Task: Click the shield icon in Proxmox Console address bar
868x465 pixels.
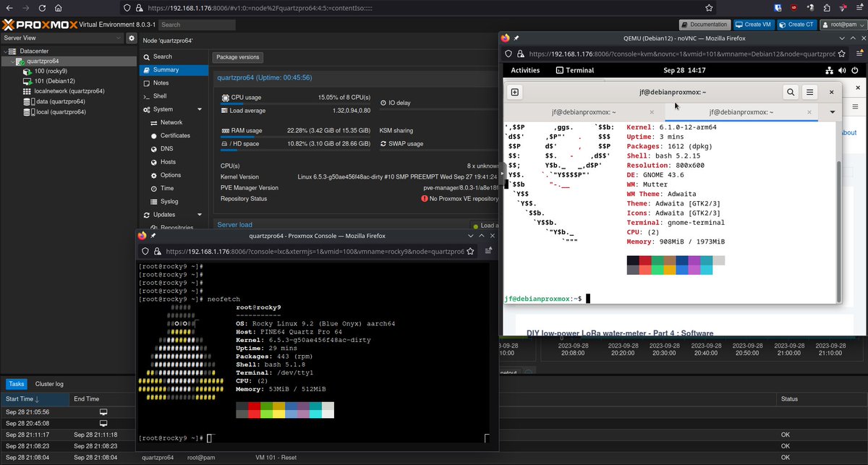Action: (145, 252)
